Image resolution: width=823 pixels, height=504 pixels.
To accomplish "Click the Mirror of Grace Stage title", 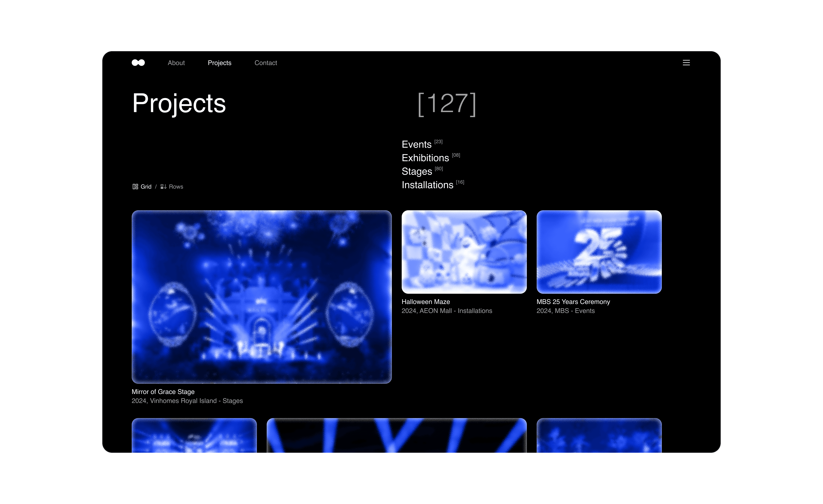I will tap(163, 392).
